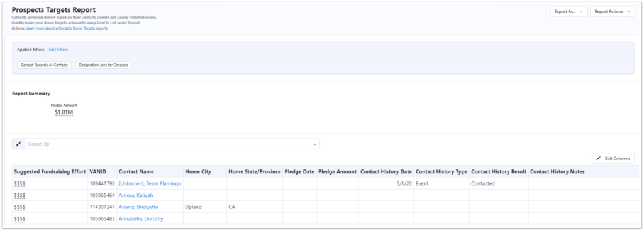
Task: Click the $1.01M pledge amount value
Action: click(64, 112)
